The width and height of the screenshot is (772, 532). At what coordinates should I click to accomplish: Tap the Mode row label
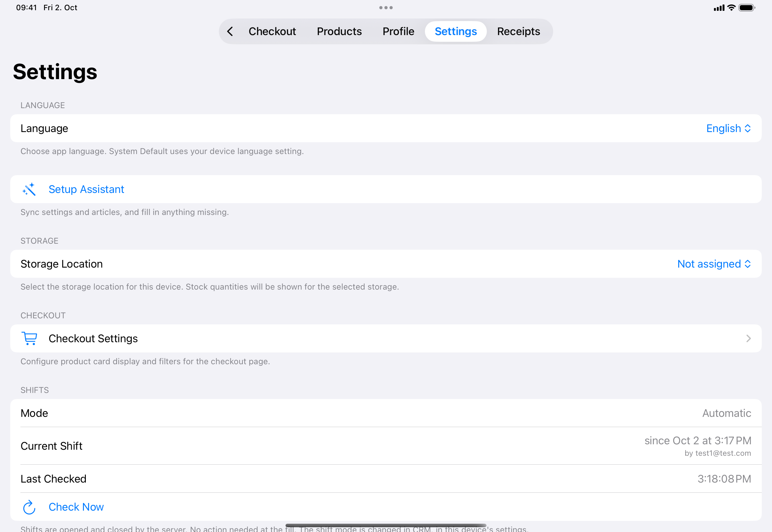pyautogui.click(x=34, y=413)
